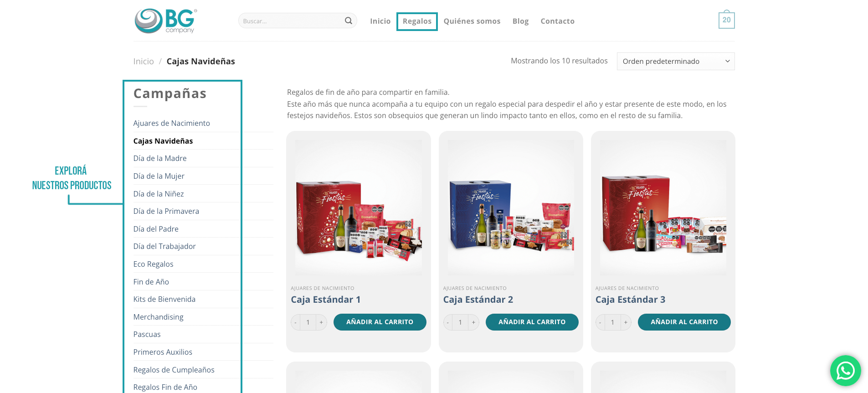Increase quantity for Caja Estándar 3

(626, 322)
